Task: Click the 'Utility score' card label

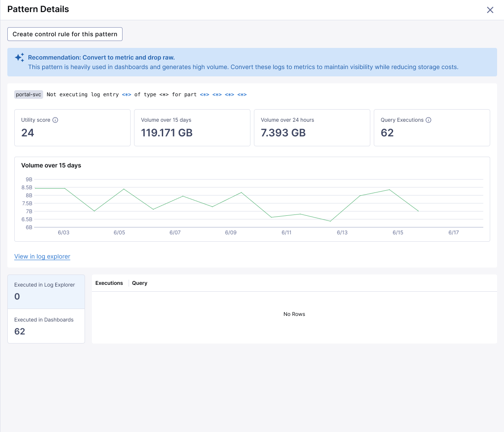Action: 36,120
